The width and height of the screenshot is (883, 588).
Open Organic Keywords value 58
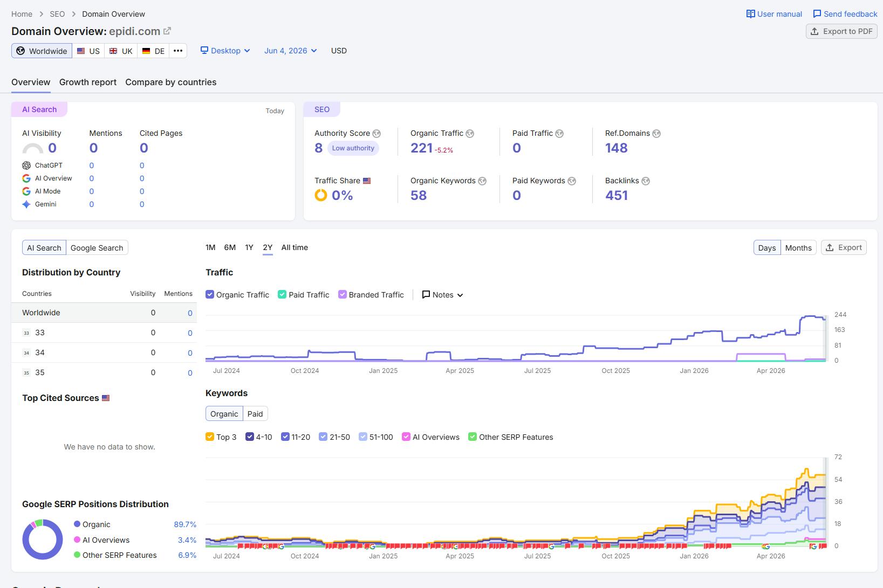[419, 195]
